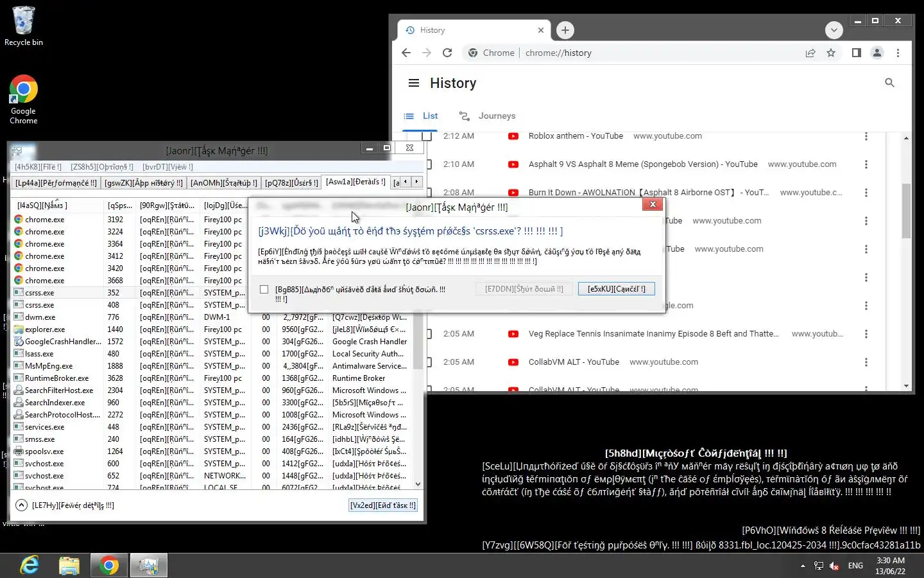Switch to Task Manager Performance tab
Viewport: 924px width, 578px height.
(x=56, y=183)
